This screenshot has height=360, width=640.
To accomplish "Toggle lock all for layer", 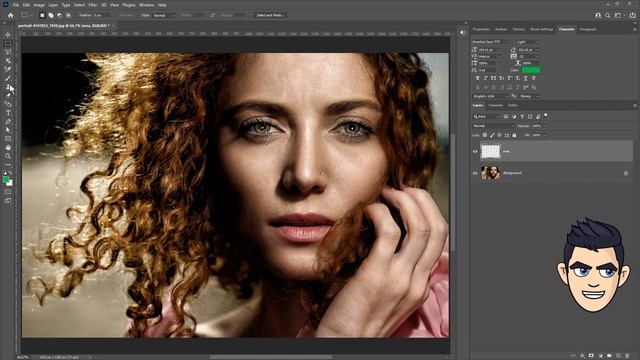I will pos(514,135).
